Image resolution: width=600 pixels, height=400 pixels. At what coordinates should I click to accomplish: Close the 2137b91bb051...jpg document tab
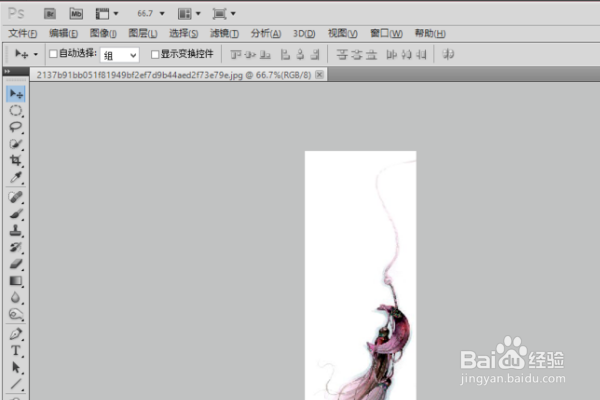pos(319,75)
